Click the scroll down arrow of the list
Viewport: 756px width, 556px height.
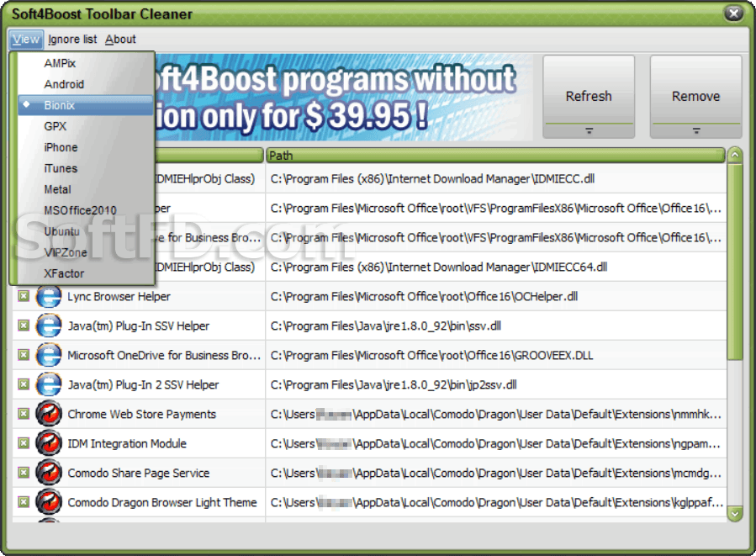pyautogui.click(x=735, y=514)
